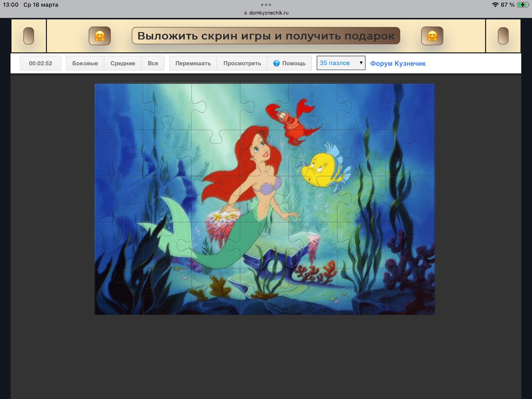Click the right hugging face emoji button
The height and width of the screenshot is (399, 532).
point(432,36)
